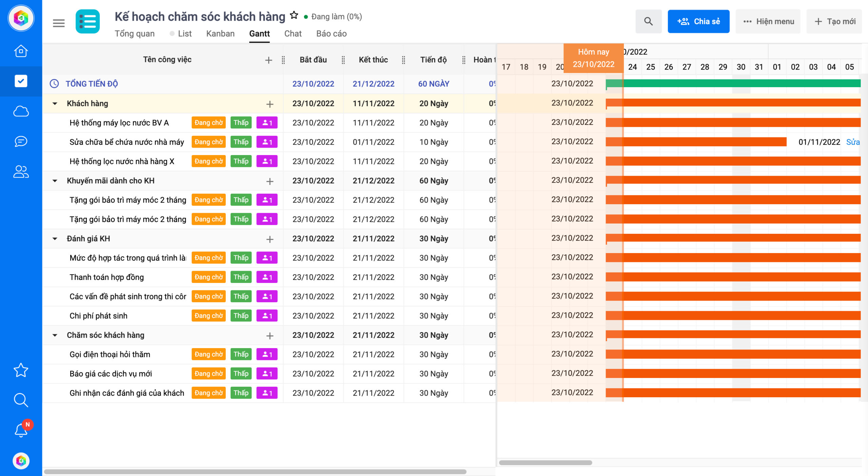Open task Các vấn đề phát sinh
This screenshot has width=868, height=476.
(x=128, y=297)
